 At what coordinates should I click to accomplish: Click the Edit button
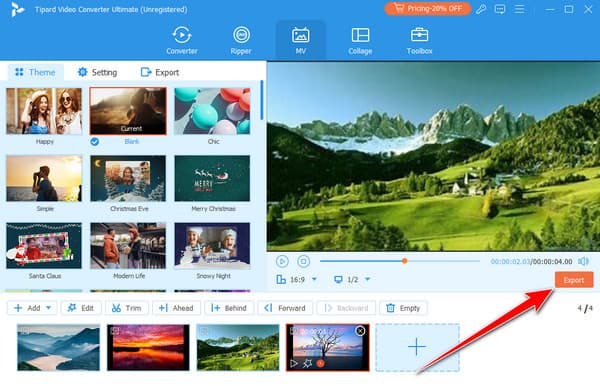tap(81, 308)
